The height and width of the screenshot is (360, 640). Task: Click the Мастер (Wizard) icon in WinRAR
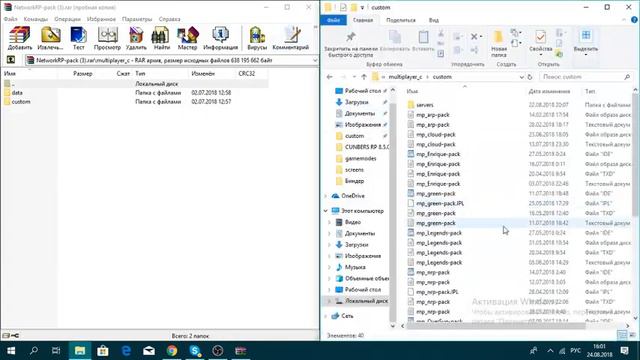coord(187,38)
